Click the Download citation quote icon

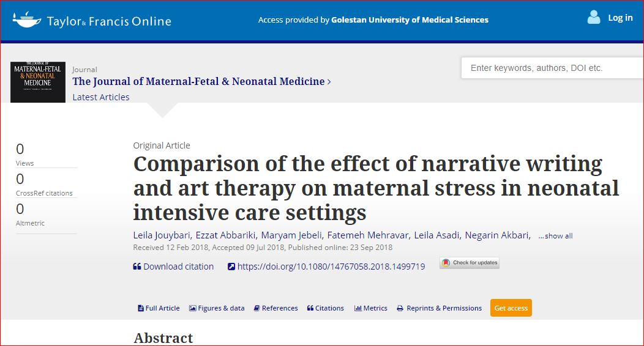coord(137,267)
